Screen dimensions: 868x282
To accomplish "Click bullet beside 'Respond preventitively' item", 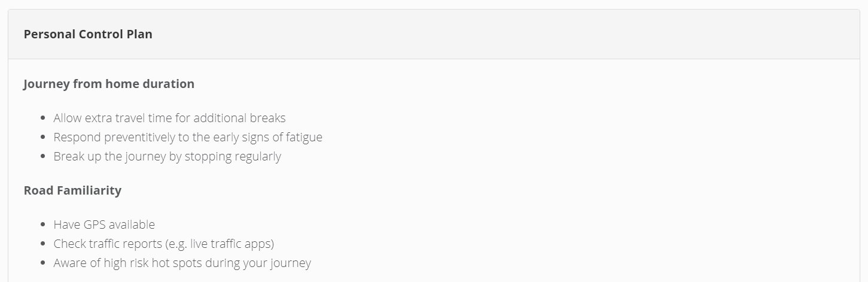I will click(x=43, y=138).
